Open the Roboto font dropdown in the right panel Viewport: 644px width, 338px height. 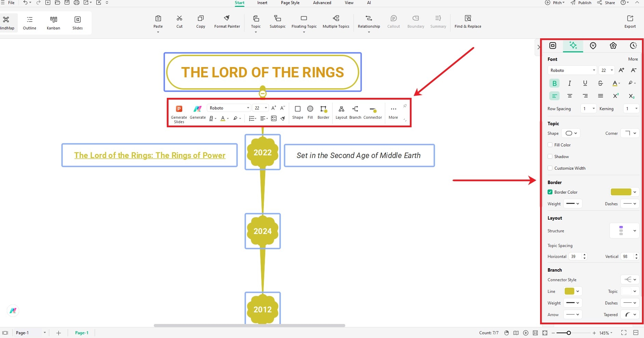point(572,70)
